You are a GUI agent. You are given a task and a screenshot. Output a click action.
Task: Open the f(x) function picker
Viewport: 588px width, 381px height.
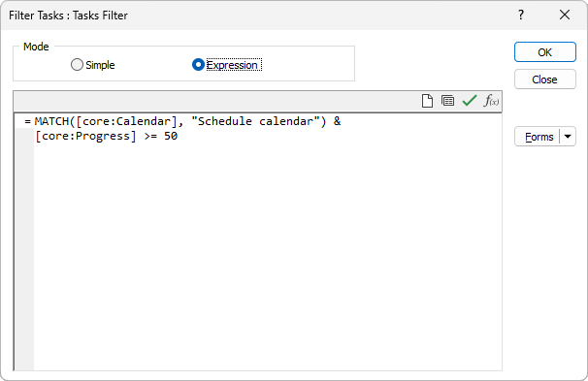click(x=491, y=101)
